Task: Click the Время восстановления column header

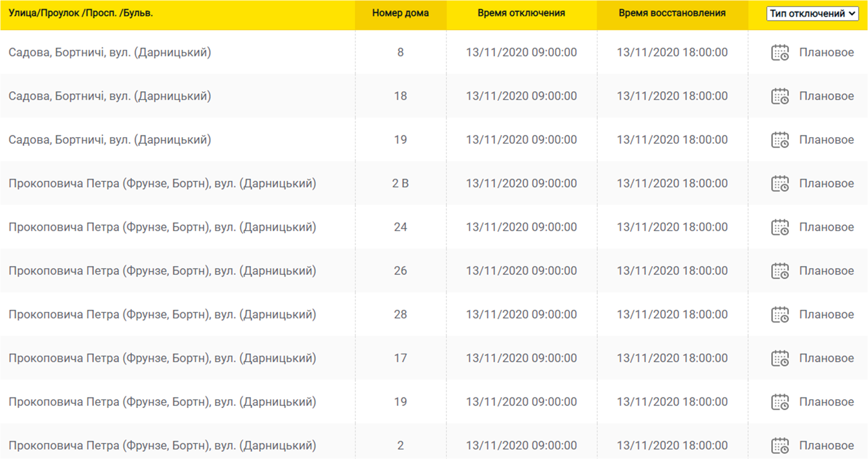Action: 672,13
